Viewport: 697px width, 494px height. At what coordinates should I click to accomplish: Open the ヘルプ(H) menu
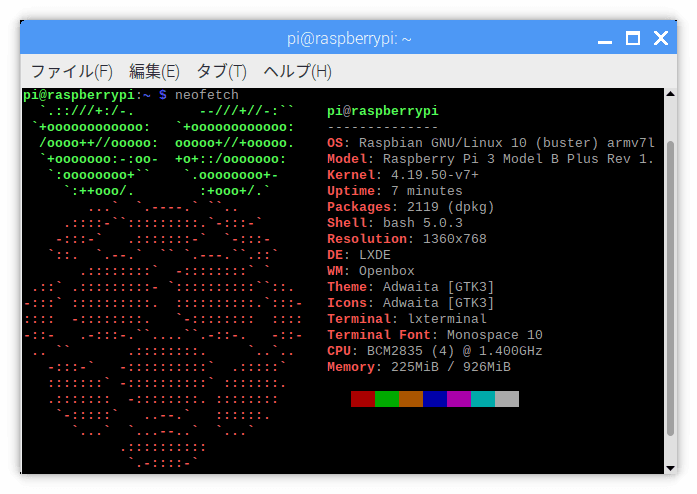[x=297, y=71]
